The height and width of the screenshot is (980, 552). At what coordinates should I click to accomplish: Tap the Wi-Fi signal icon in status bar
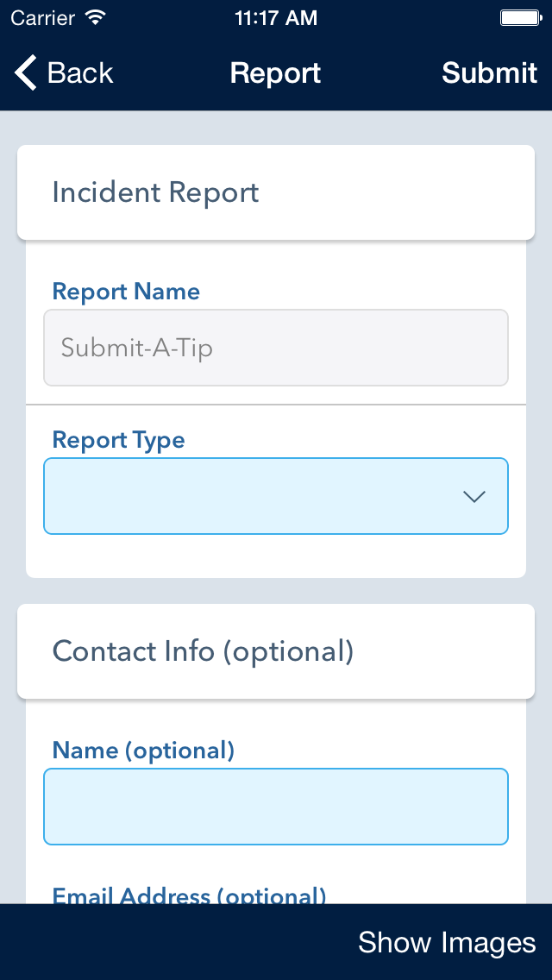pos(96,17)
